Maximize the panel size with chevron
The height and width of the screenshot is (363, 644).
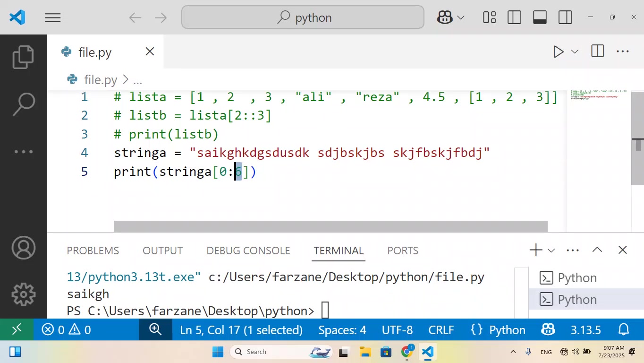pyautogui.click(x=597, y=250)
